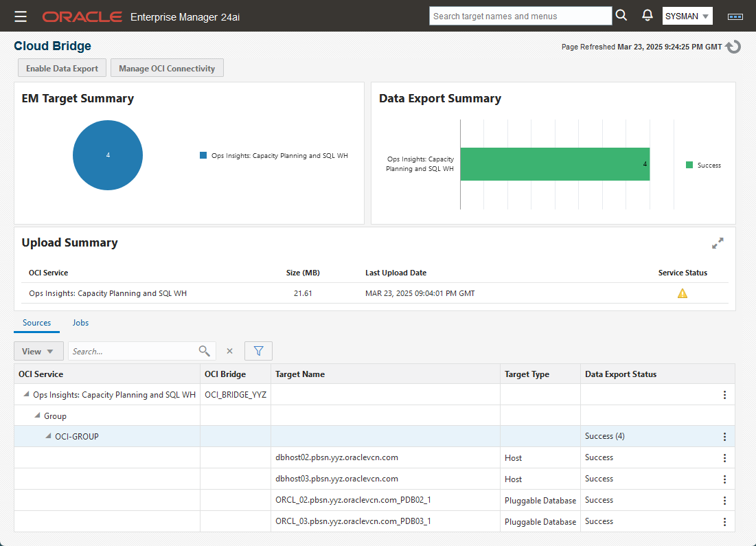756x546 pixels.
Task: Click the search magnifier icon in header
Action: click(x=621, y=16)
